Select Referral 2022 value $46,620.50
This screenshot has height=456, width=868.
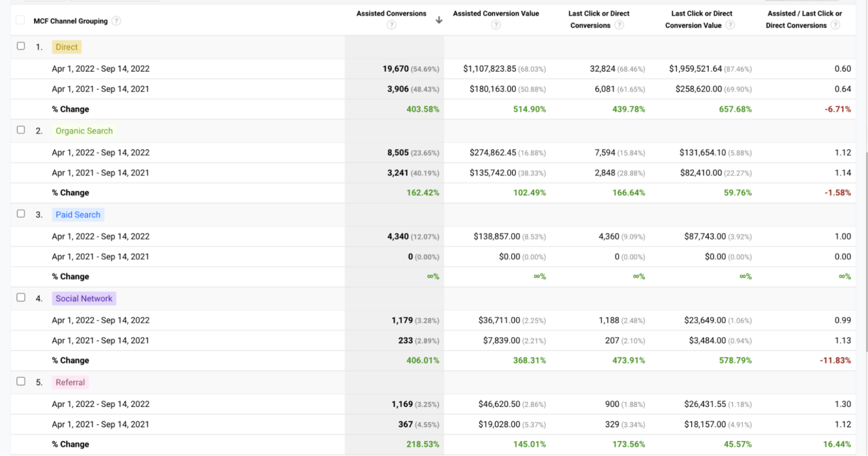click(x=499, y=404)
